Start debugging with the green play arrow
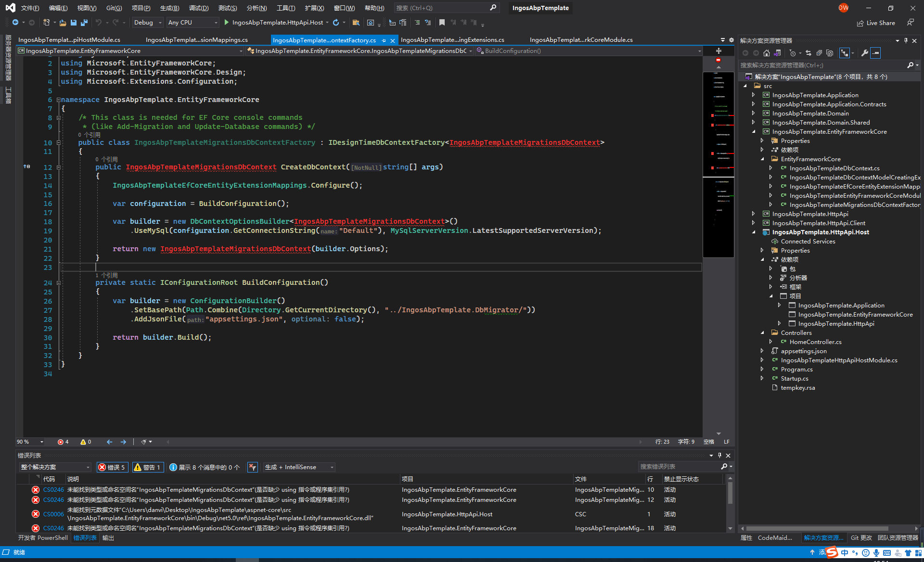Image resolution: width=924 pixels, height=562 pixels. [x=226, y=23]
